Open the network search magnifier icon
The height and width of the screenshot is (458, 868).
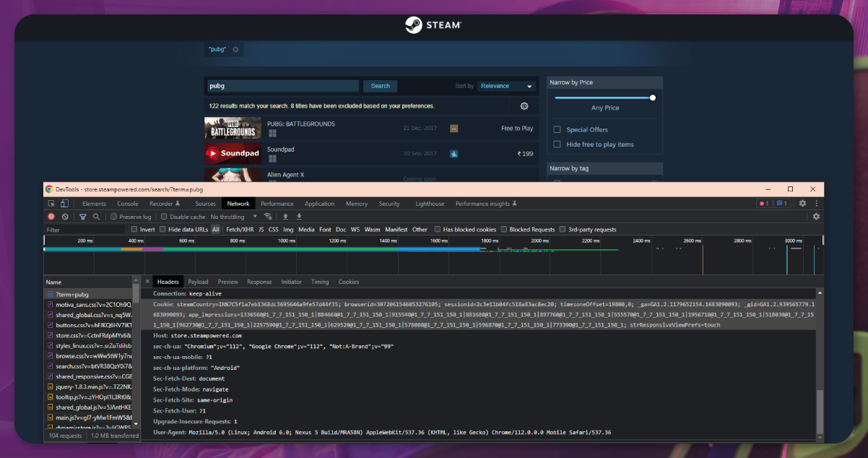coord(95,217)
